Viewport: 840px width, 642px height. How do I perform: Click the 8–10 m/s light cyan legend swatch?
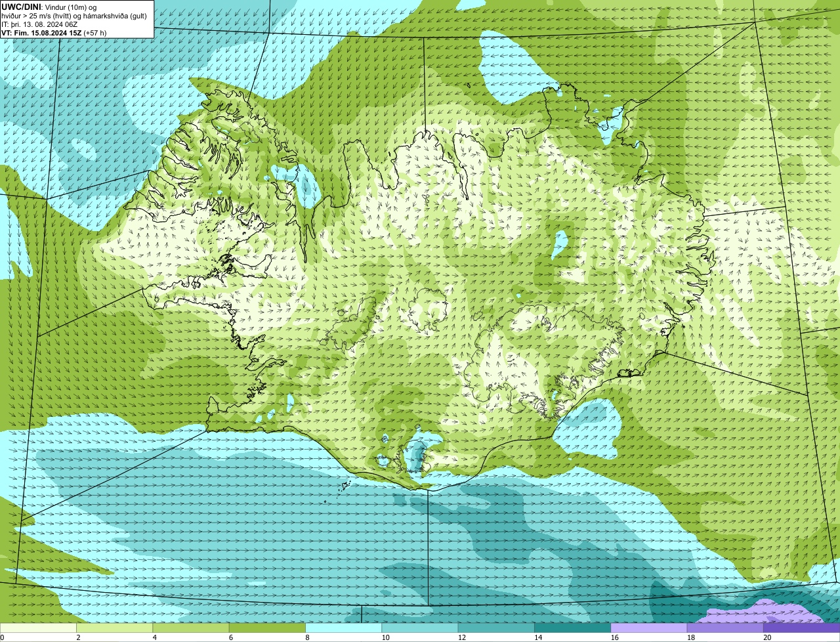343,628
